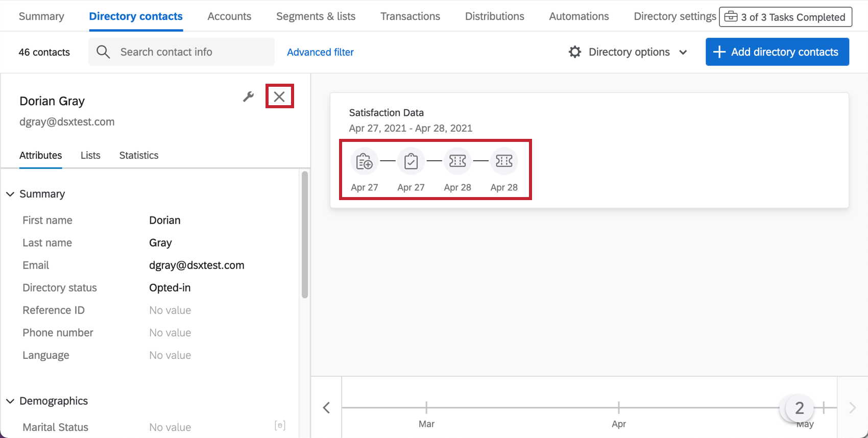Viewport: 868px width, 438px height.
Task: Collapse the Demographics section
Action: point(10,401)
